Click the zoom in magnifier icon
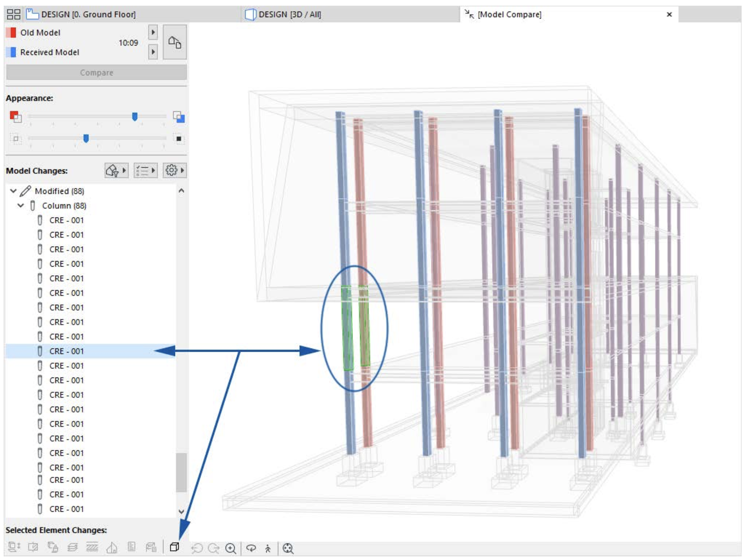Image resolution: width=745 pixels, height=560 pixels. coord(231,549)
